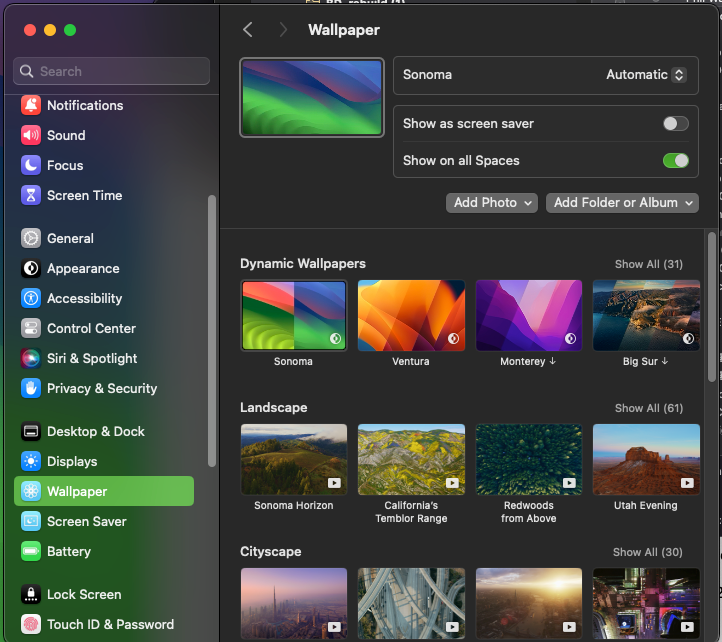Open the Displays sun icon
This screenshot has height=642, width=722.
tap(31, 461)
